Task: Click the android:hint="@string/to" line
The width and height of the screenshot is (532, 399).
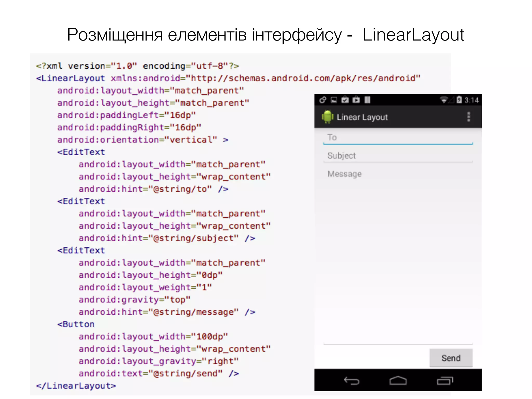Action: tap(154, 189)
